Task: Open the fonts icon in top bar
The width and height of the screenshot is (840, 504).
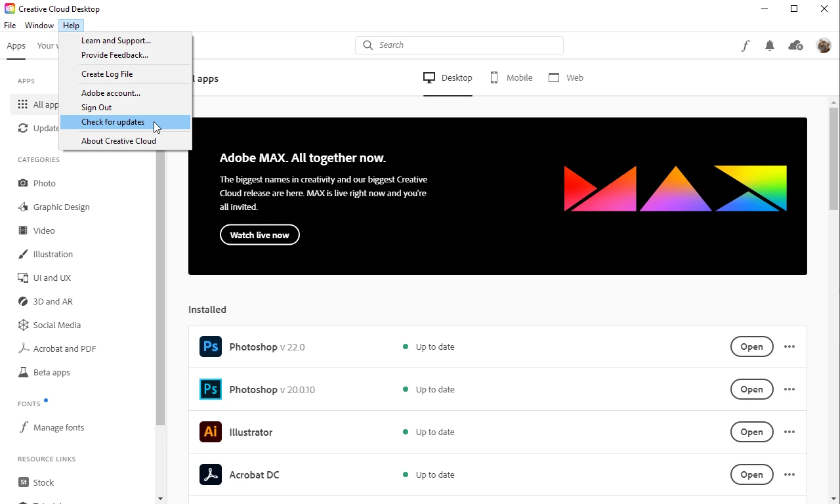Action: [x=745, y=45]
